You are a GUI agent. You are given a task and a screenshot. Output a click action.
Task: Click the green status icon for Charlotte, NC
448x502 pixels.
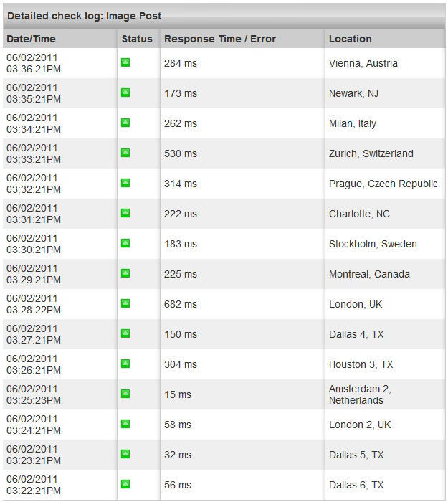(x=125, y=213)
